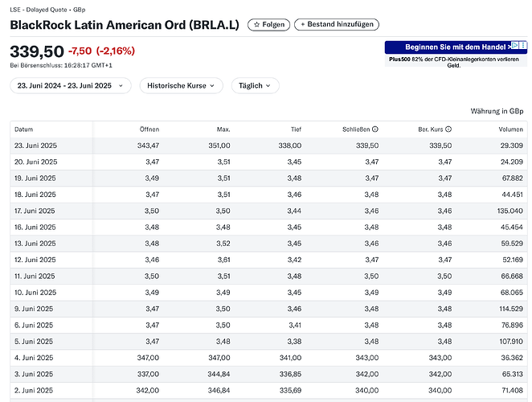Image resolution: width=532 pixels, height=402 pixels.
Task: Click the date cell 2. Juni 2025
Action: click(34, 390)
